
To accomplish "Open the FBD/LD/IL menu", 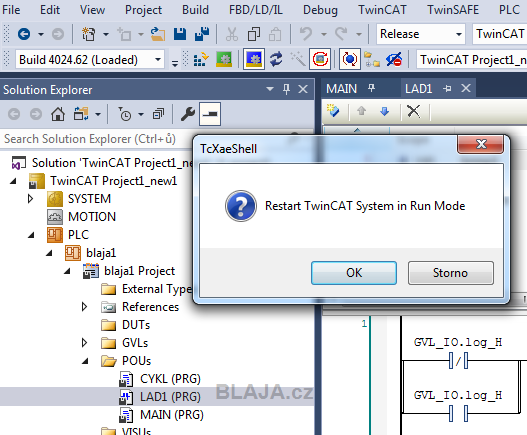I will pos(256,10).
